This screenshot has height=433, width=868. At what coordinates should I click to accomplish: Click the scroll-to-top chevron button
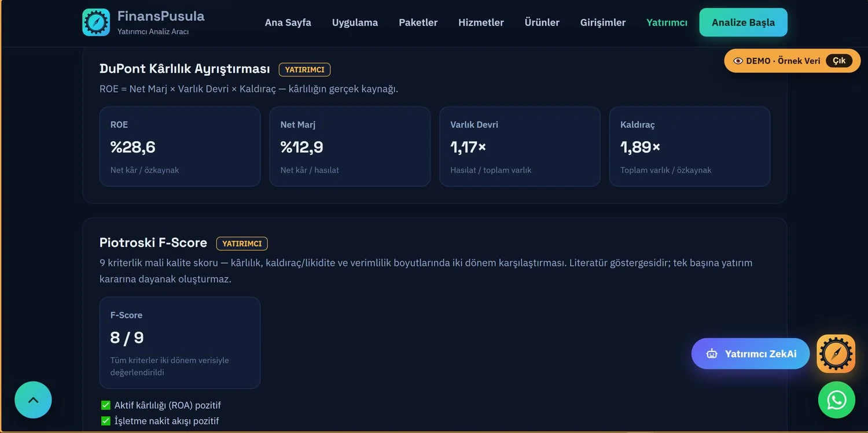(x=33, y=399)
